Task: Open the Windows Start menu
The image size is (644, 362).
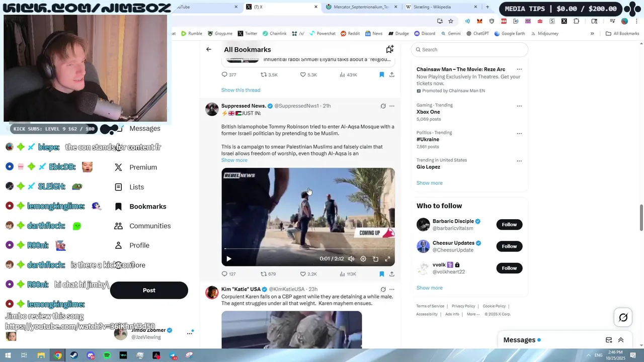Action: [8, 355]
